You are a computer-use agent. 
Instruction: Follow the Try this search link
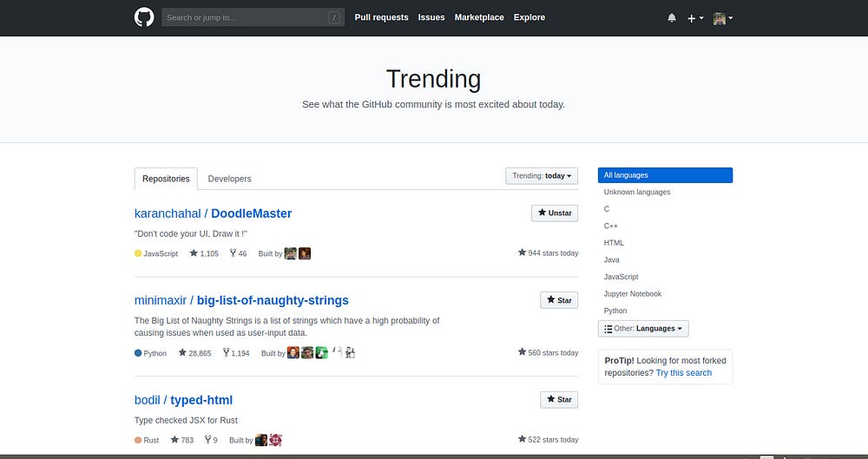(x=684, y=372)
